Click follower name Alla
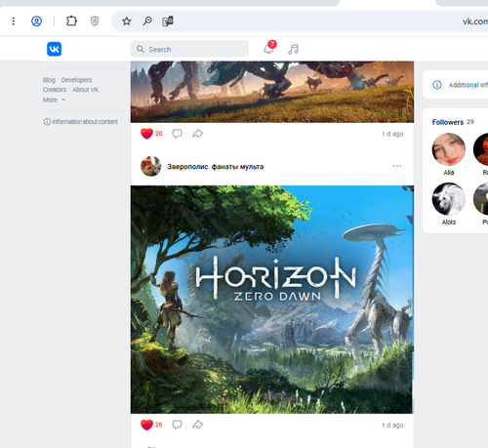Viewport: 488px width, 448px height. click(x=449, y=173)
